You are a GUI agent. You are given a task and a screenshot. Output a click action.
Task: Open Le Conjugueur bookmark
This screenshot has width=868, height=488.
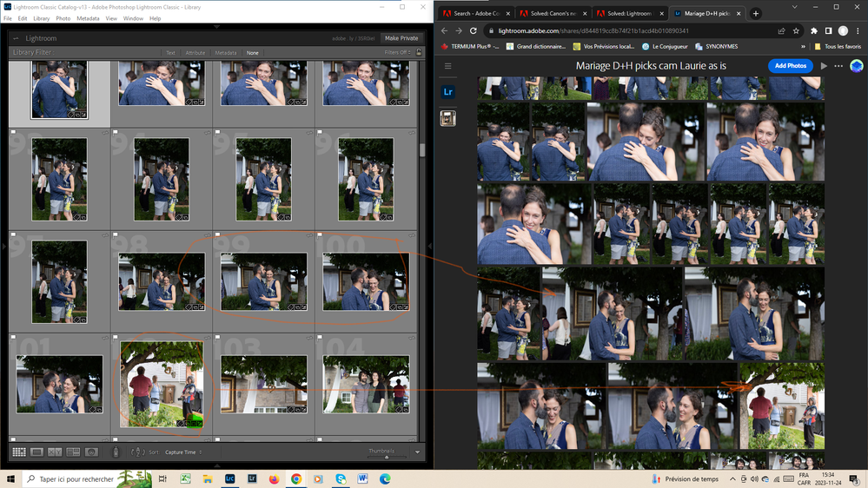pyautogui.click(x=665, y=47)
